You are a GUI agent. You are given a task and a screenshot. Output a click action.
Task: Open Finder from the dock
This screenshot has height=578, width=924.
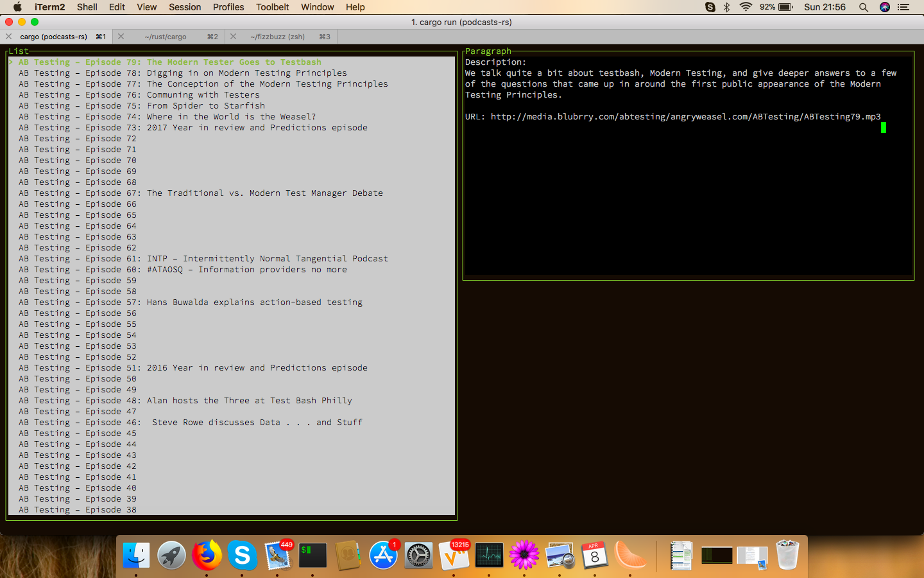click(x=136, y=556)
